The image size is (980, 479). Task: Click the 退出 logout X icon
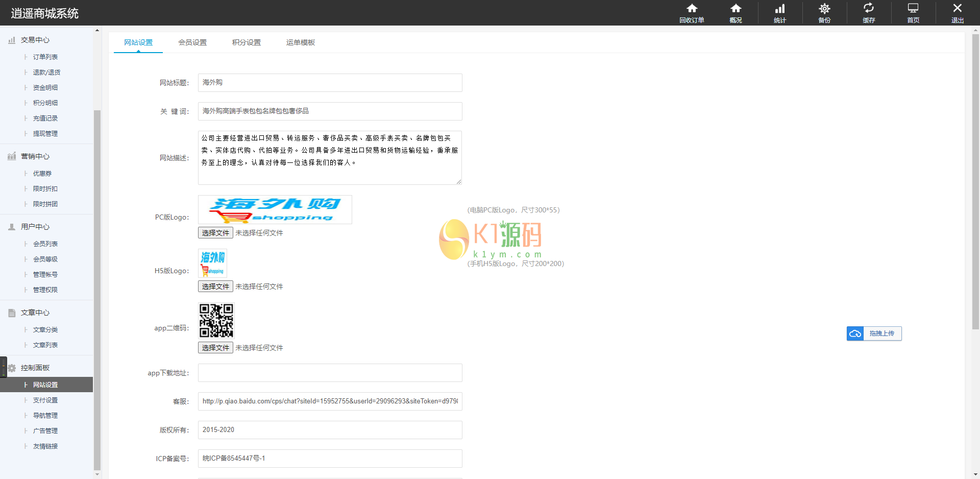[x=958, y=8]
